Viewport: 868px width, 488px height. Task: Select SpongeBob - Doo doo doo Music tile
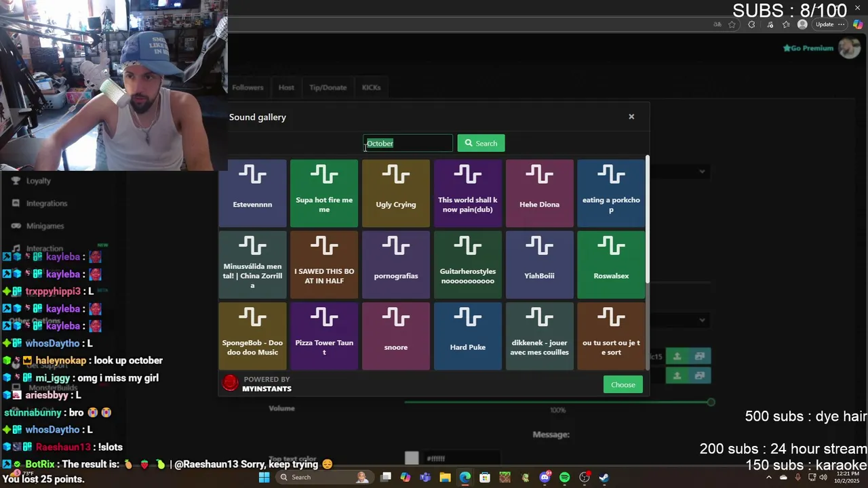click(252, 336)
